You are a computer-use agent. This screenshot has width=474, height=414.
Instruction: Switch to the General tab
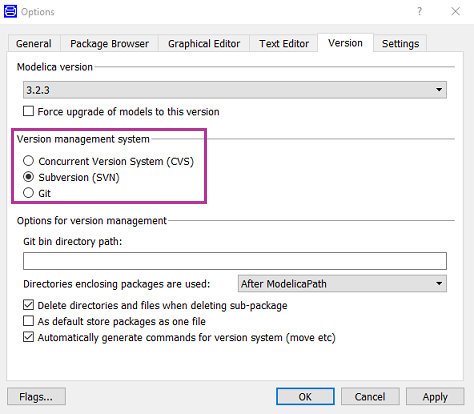click(x=34, y=44)
